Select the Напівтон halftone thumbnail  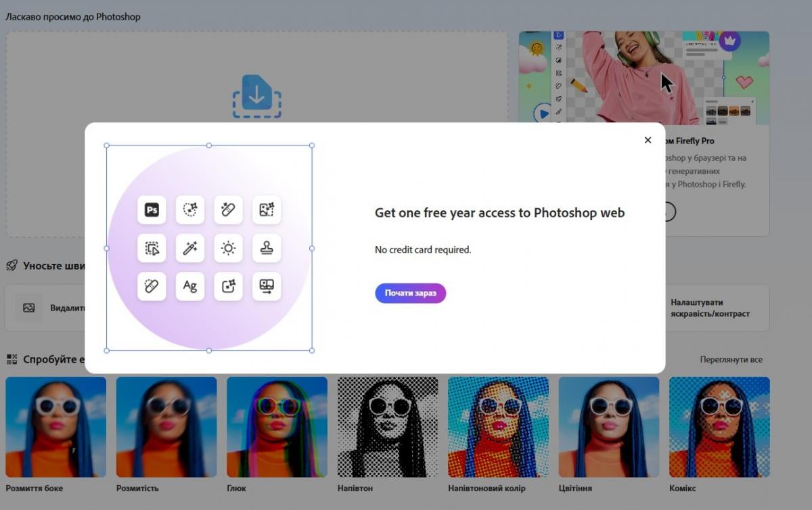pos(387,426)
